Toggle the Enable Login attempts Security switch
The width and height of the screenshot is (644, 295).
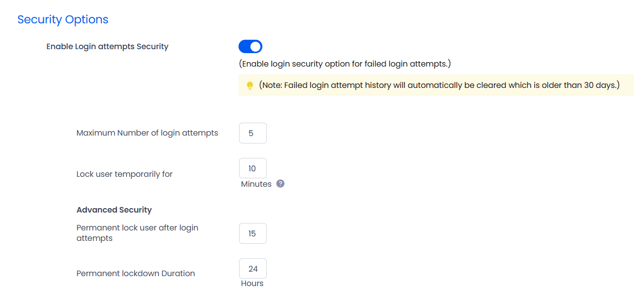click(250, 47)
